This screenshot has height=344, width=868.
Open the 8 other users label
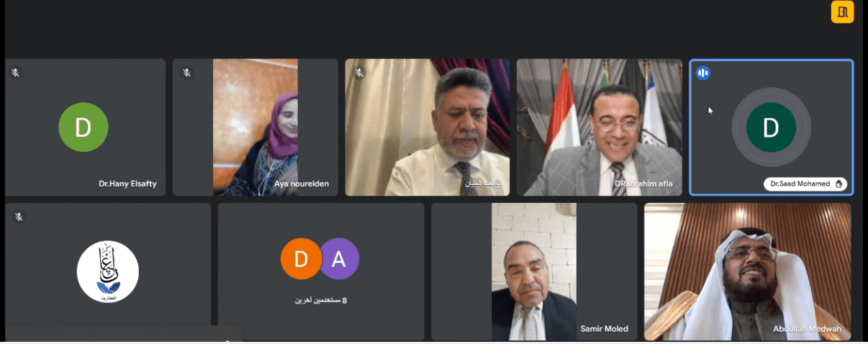[x=321, y=300]
